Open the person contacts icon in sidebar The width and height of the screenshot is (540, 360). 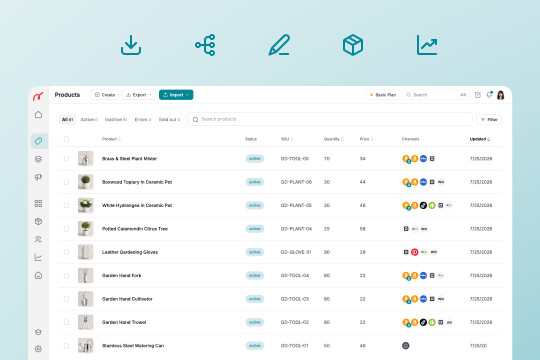point(38,239)
